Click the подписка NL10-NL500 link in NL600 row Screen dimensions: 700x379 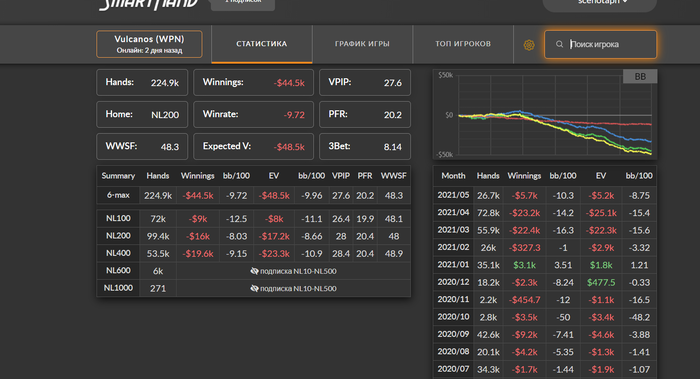click(298, 271)
